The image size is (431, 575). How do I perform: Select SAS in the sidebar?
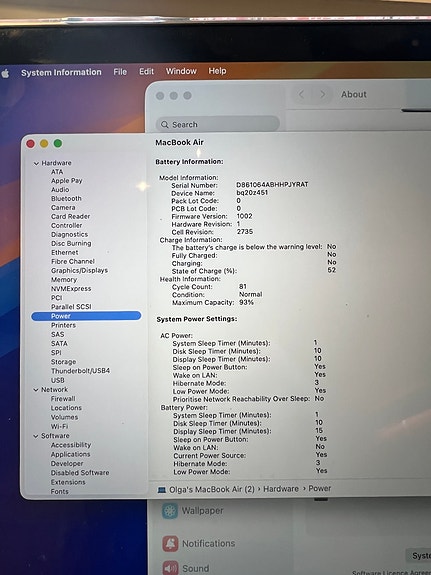(58, 334)
